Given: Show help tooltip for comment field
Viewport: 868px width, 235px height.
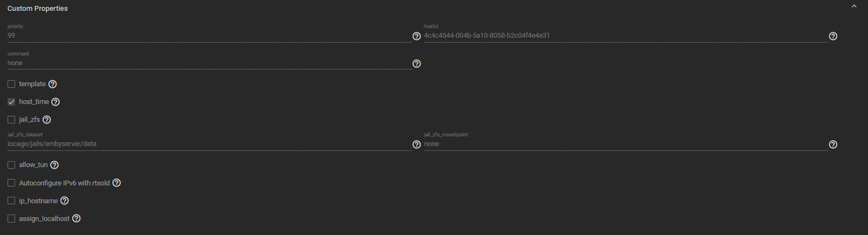Looking at the screenshot, I should pyautogui.click(x=416, y=64).
